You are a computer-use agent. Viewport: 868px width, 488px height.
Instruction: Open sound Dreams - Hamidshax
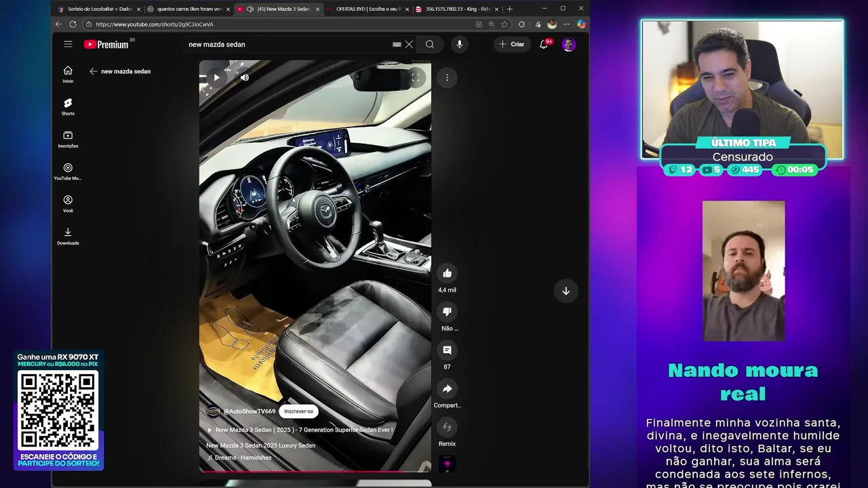pyautogui.click(x=239, y=457)
